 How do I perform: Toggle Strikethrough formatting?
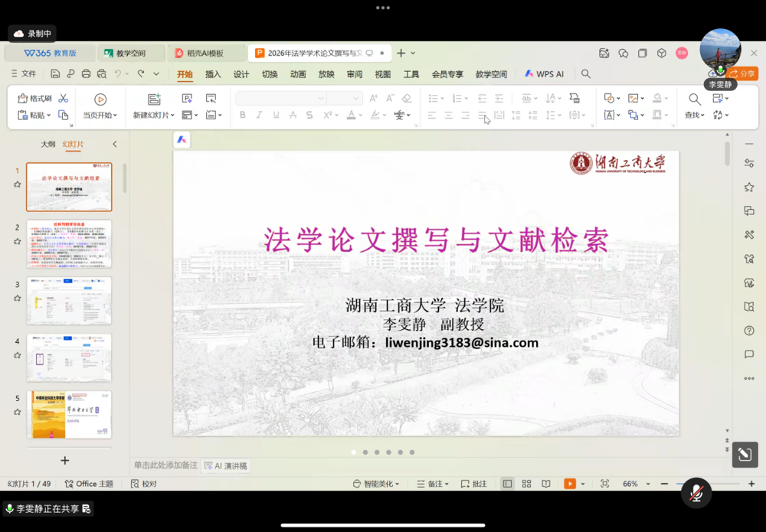tap(293, 115)
